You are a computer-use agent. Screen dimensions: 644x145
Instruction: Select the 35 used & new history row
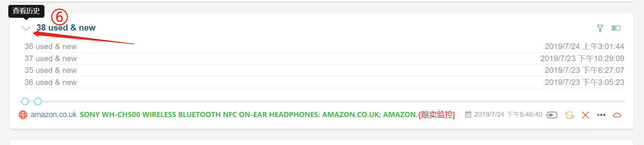(x=324, y=70)
